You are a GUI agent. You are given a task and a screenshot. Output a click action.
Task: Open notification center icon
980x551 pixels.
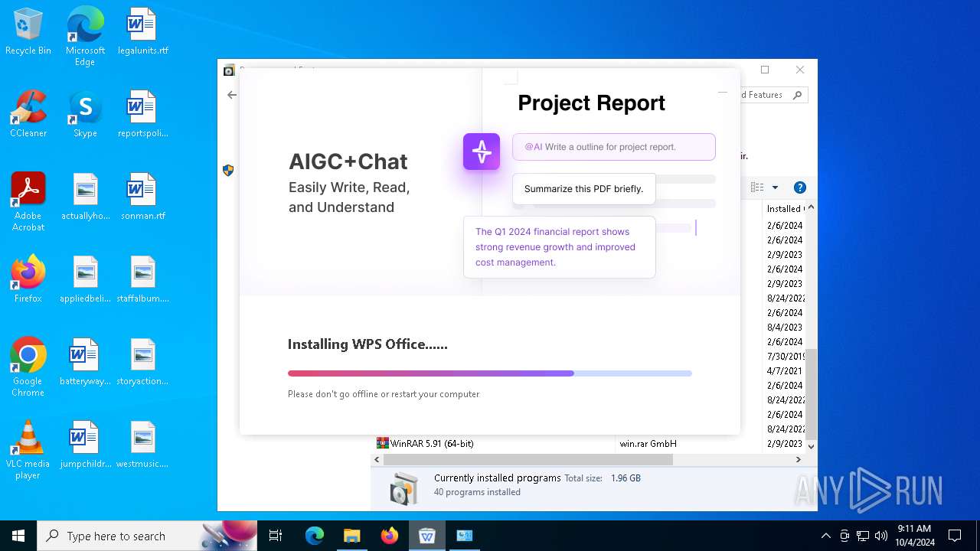click(955, 536)
